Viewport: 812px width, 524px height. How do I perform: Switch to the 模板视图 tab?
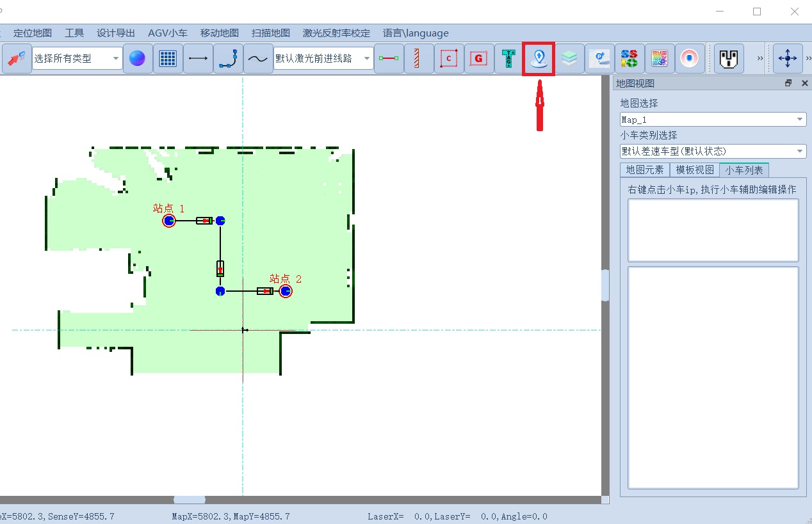pyautogui.click(x=695, y=170)
